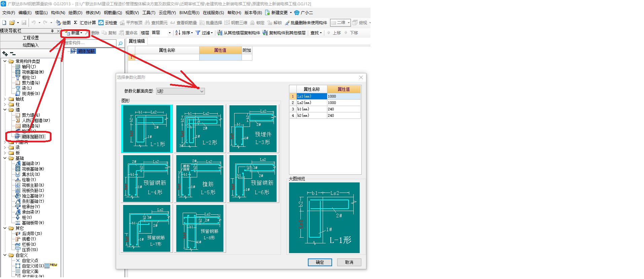Screen dimensions: 644x279
Task: Click the 确定 button in dialog
Action: click(x=320, y=262)
